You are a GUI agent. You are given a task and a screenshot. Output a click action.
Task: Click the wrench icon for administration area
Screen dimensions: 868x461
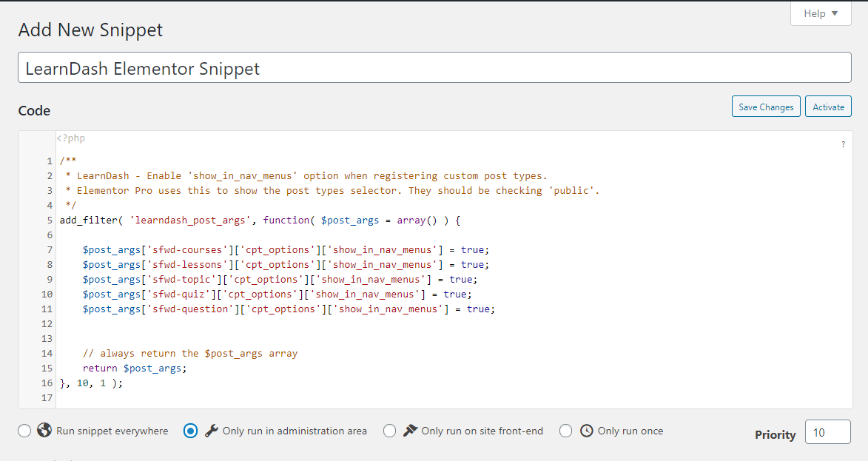[211, 431]
